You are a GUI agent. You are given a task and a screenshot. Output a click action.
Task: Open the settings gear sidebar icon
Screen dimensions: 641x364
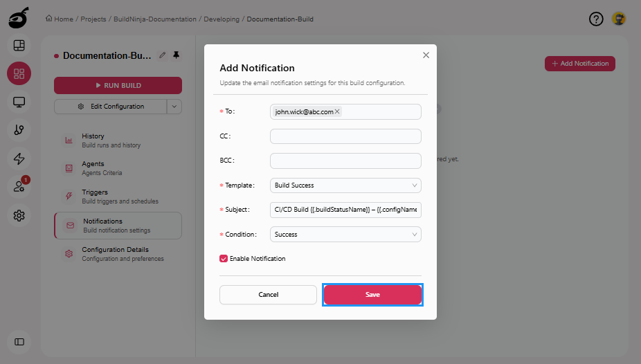pos(19,215)
